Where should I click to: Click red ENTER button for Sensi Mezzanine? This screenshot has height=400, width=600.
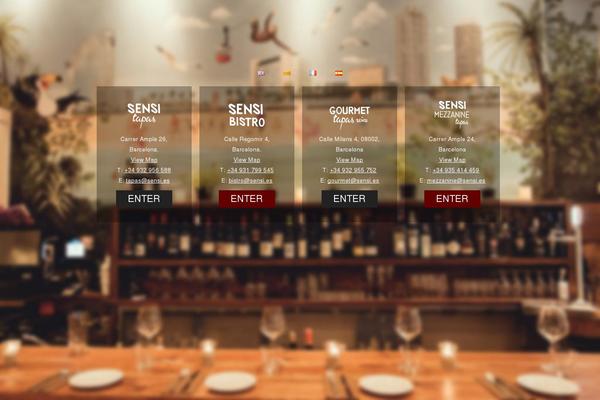click(x=452, y=199)
